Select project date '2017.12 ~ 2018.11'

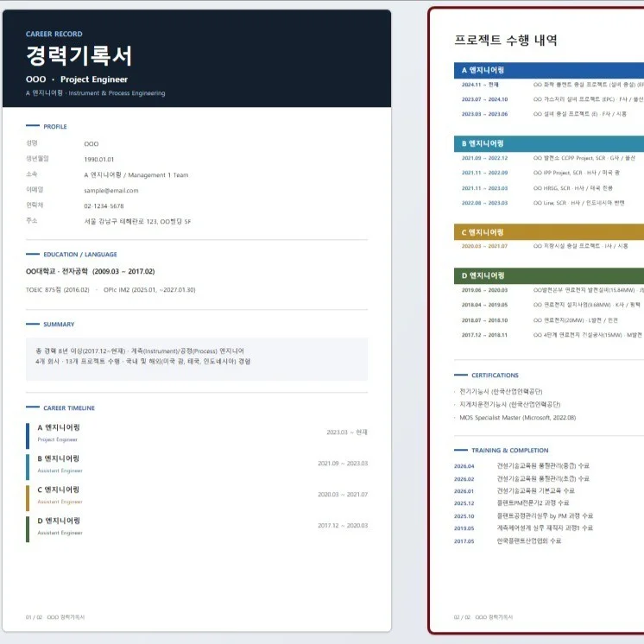point(484,335)
